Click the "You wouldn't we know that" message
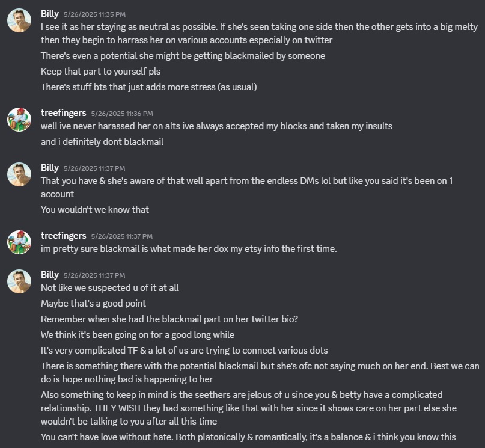Screen dimensions: 485x448 click(95, 210)
